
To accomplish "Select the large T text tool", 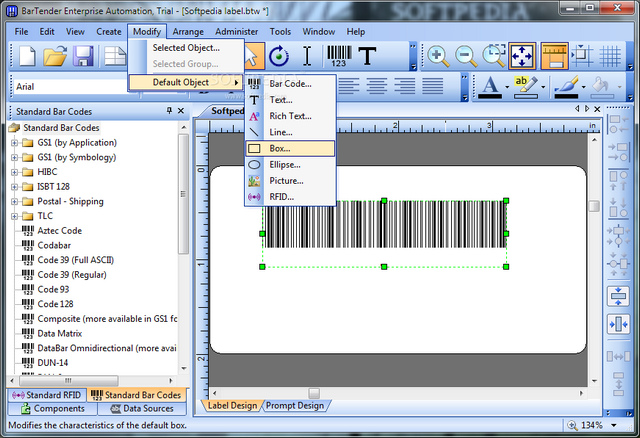I will coord(367,56).
